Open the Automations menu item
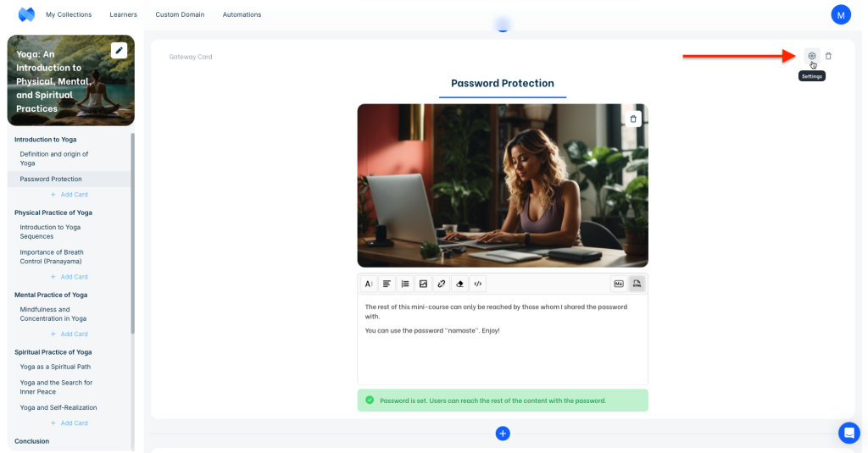This screenshot has height=453, width=868. pos(242,14)
